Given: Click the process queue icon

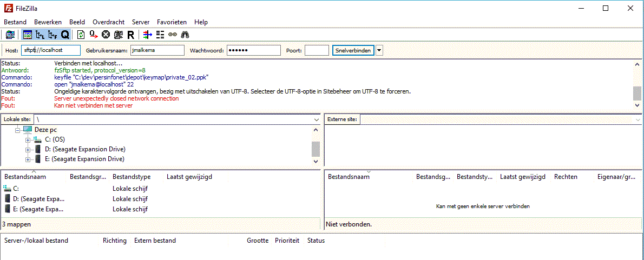Looking at the screenshot, I should pos(94,35).
